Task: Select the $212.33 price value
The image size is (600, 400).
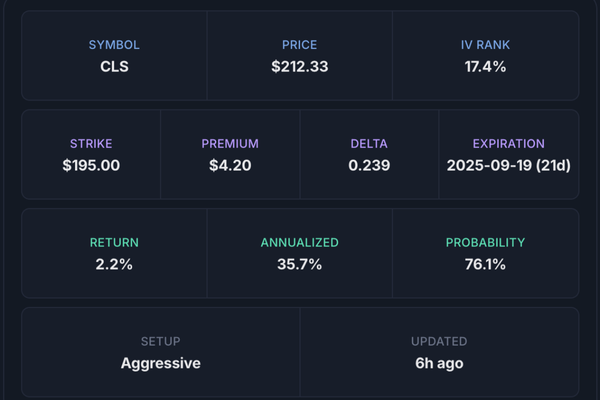Action: point(300,67)
